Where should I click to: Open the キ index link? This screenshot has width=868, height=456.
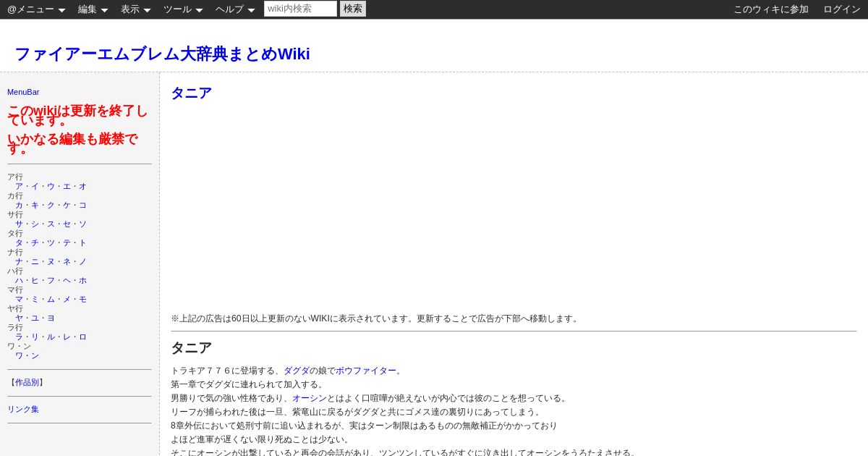[x=35, y=206]
